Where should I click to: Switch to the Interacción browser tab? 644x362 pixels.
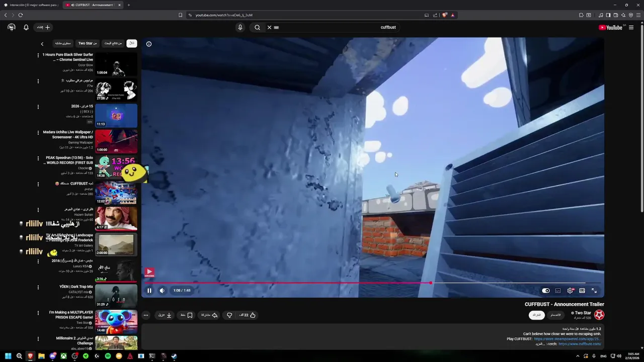pos(32,5)
